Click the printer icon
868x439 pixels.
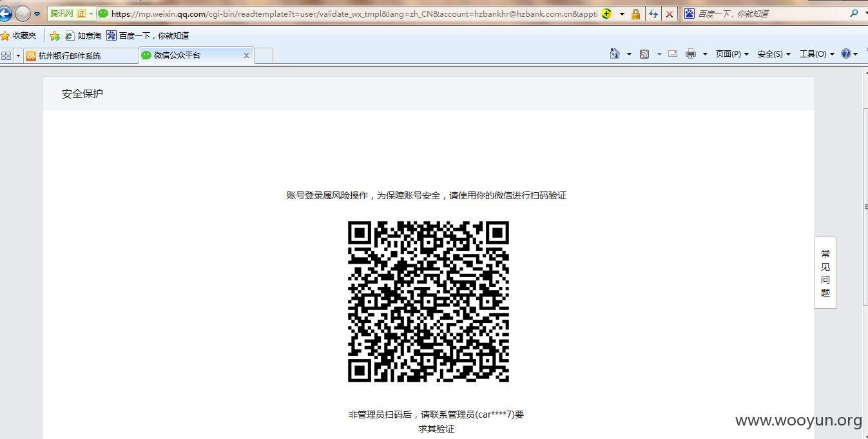691,54
